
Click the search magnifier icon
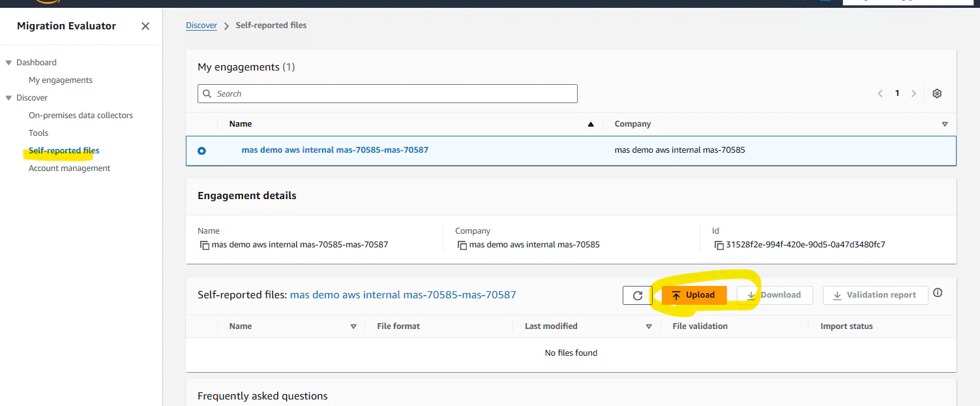coord(207,94)
